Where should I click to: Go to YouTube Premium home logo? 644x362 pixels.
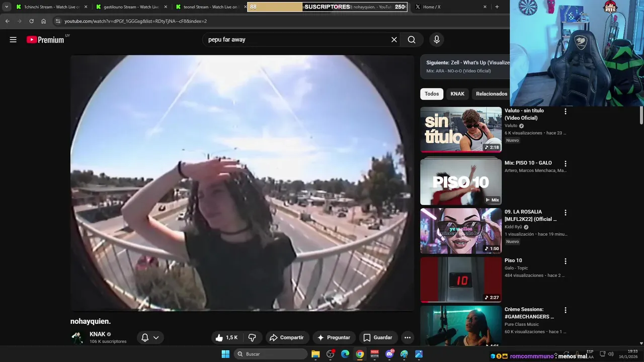click(x=45, y=40)
